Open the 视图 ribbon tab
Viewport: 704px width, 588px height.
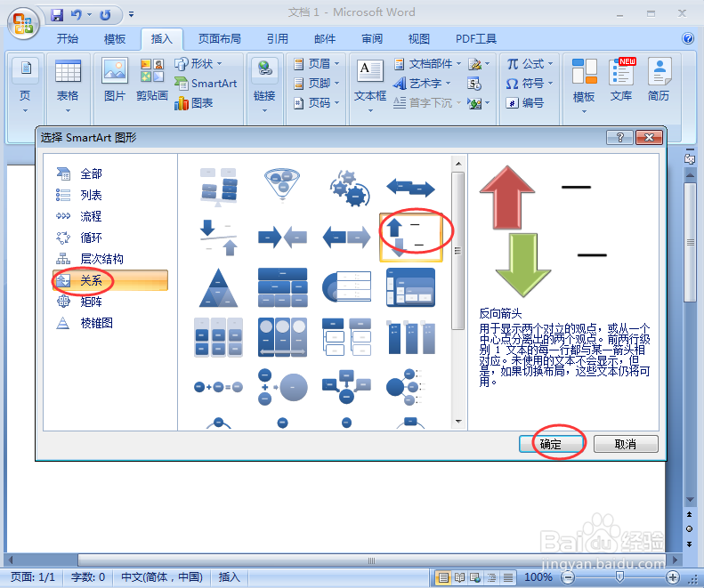pos(419,38)
